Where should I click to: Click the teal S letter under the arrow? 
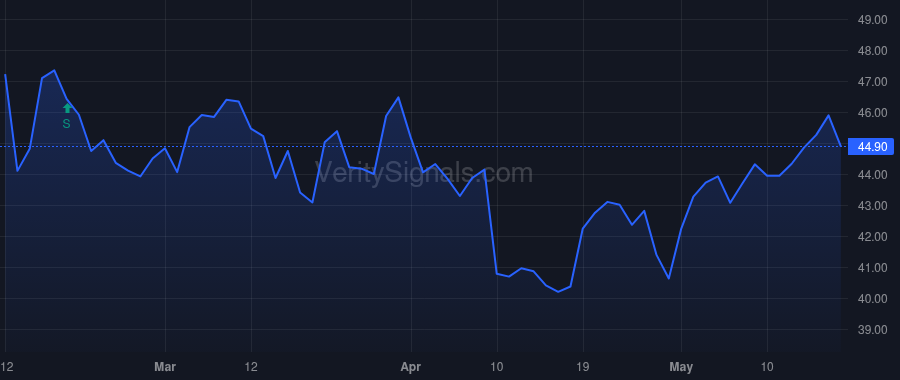pos(67,123)
